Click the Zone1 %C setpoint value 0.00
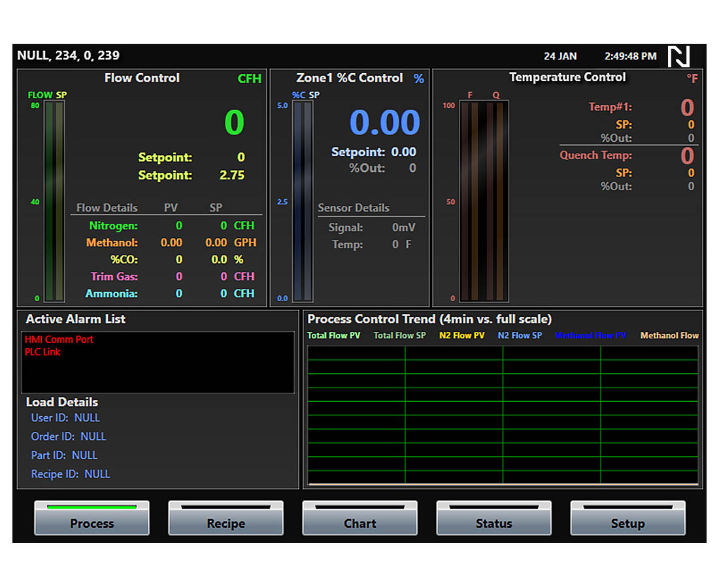Viewport: 719px width, 588px height. click(403, 152)
